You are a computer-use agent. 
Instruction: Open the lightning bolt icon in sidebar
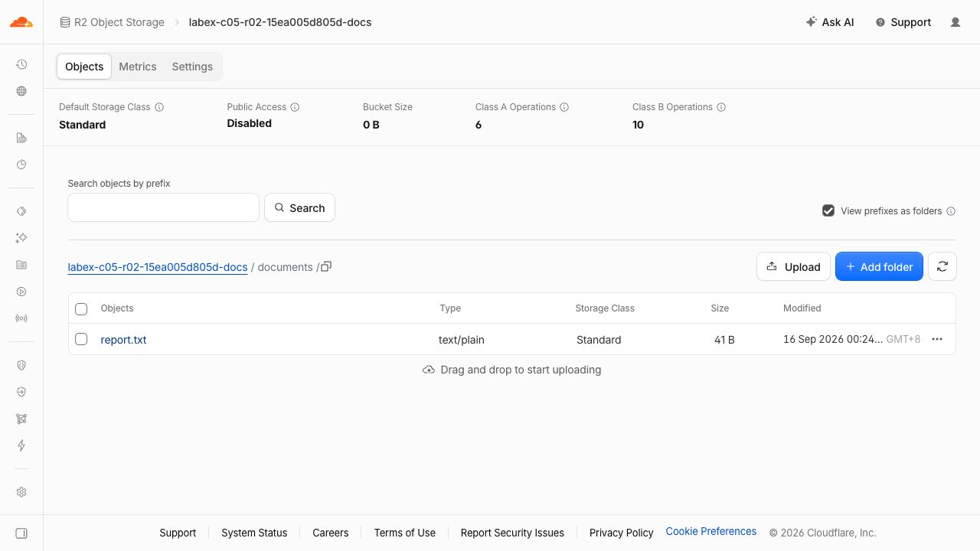[21, 445]
